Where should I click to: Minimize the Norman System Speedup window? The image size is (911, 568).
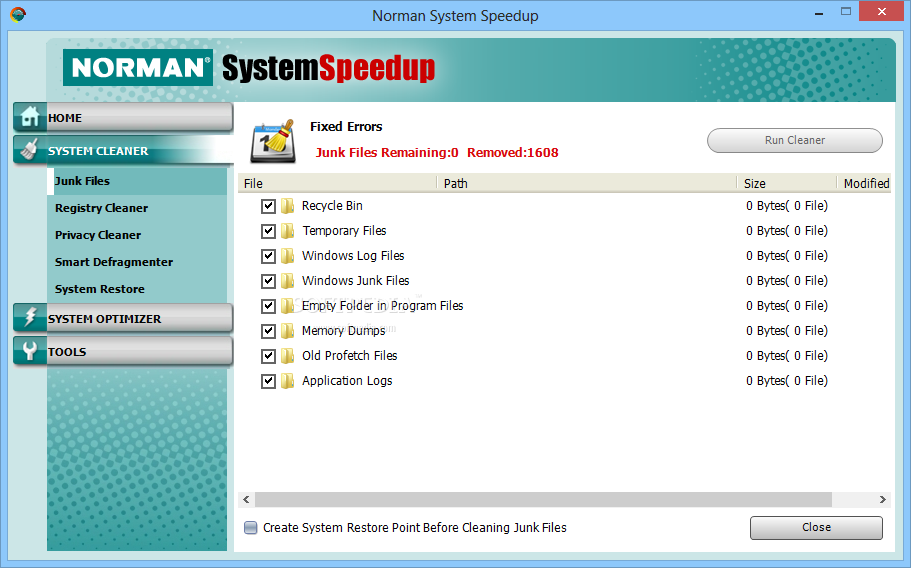(x=819, y=13)
